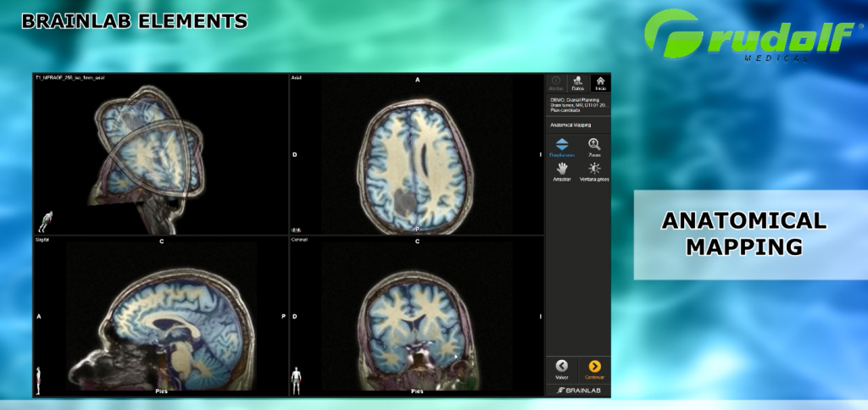Click the ANATOMICAL MAPPING banner
Viewport: 868px width, 410px height.
coord(751,235)
